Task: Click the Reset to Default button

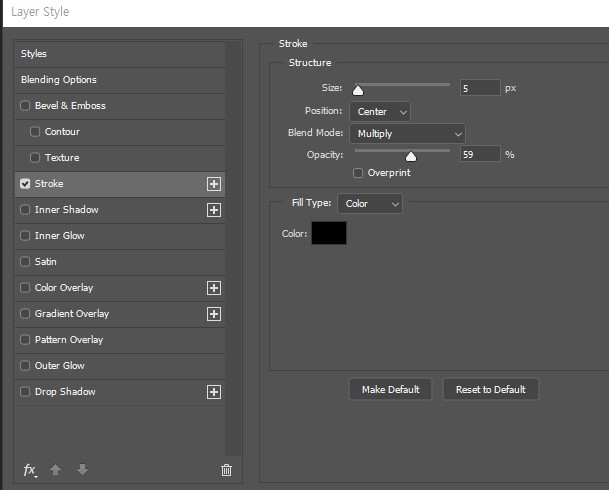Action: [x=491, y=389]
